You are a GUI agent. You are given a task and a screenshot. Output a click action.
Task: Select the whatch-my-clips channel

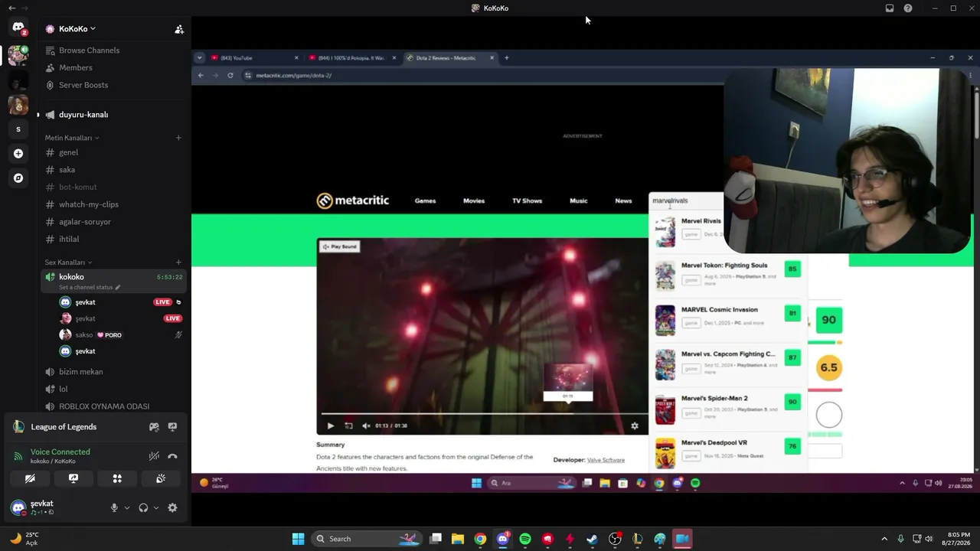(113, 204)
